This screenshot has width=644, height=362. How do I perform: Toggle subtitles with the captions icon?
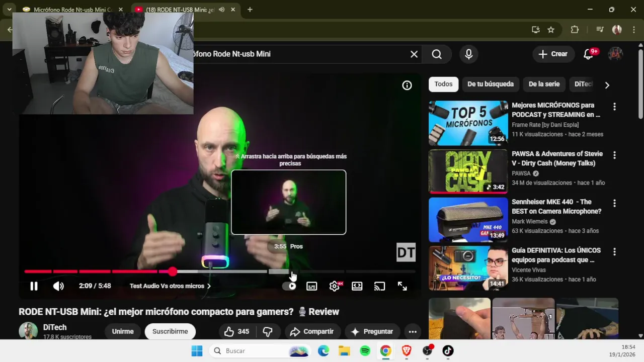coord(312,286)
